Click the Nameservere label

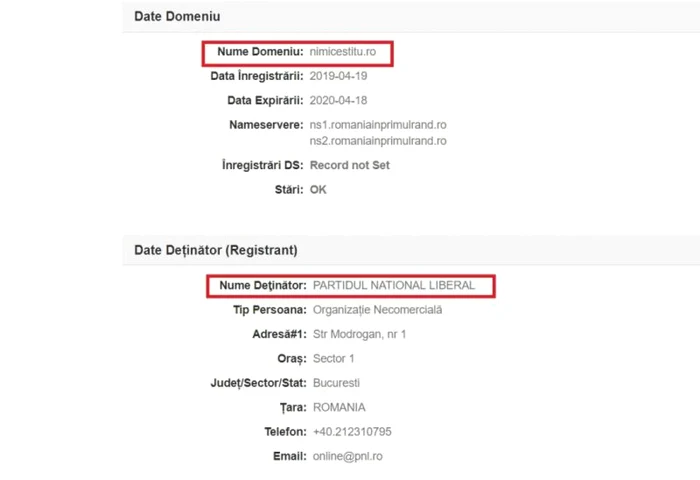(266, 125)
